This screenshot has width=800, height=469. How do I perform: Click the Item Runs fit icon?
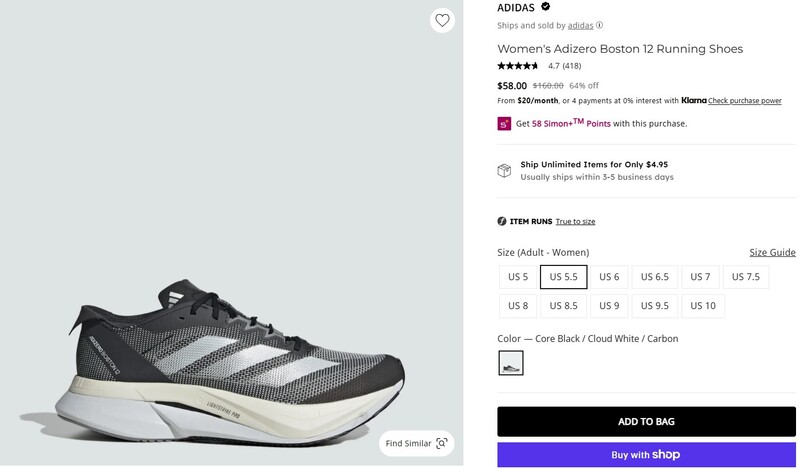point(502,221)
